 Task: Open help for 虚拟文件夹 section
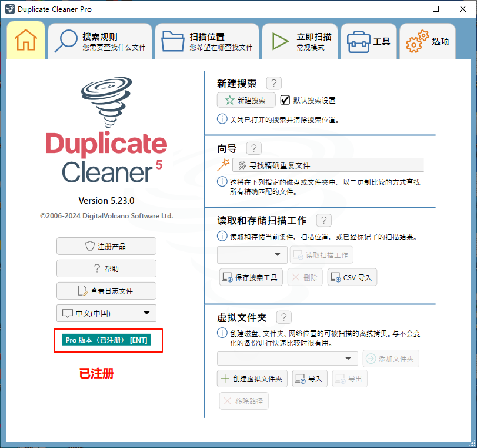[284, 317]
